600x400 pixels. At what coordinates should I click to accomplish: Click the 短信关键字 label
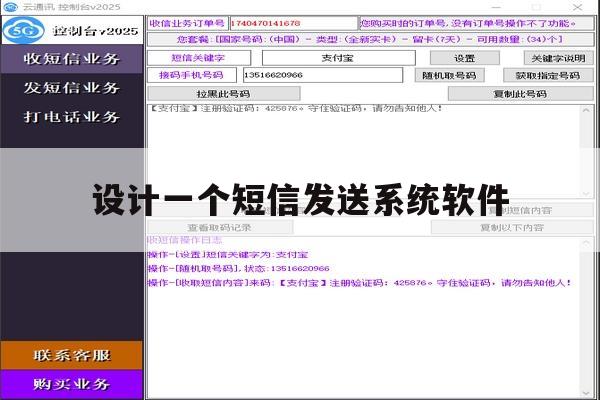[199, 58]
